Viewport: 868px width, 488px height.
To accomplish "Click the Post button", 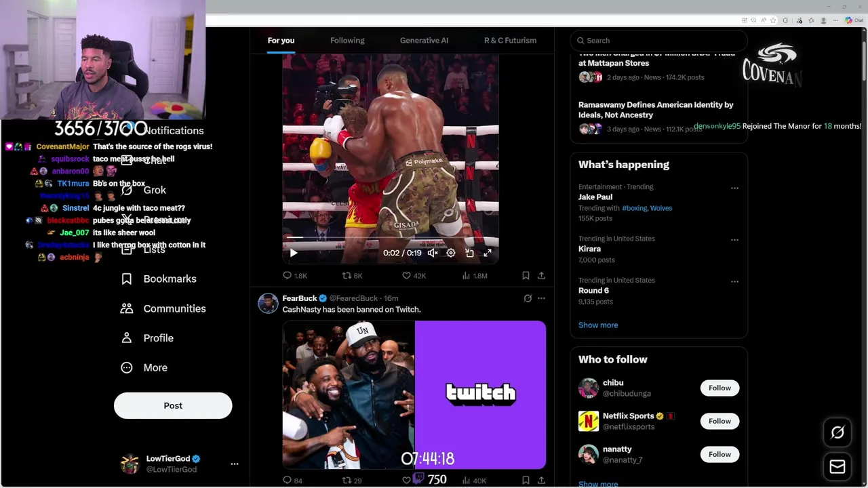I will tap(173, 405).
